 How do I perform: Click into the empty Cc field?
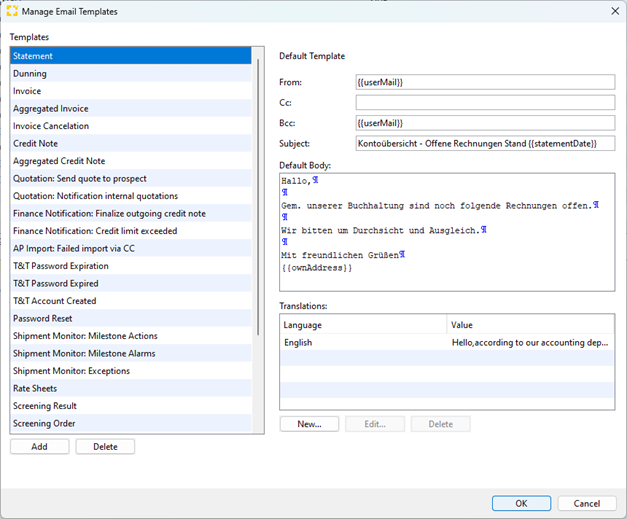485,103
